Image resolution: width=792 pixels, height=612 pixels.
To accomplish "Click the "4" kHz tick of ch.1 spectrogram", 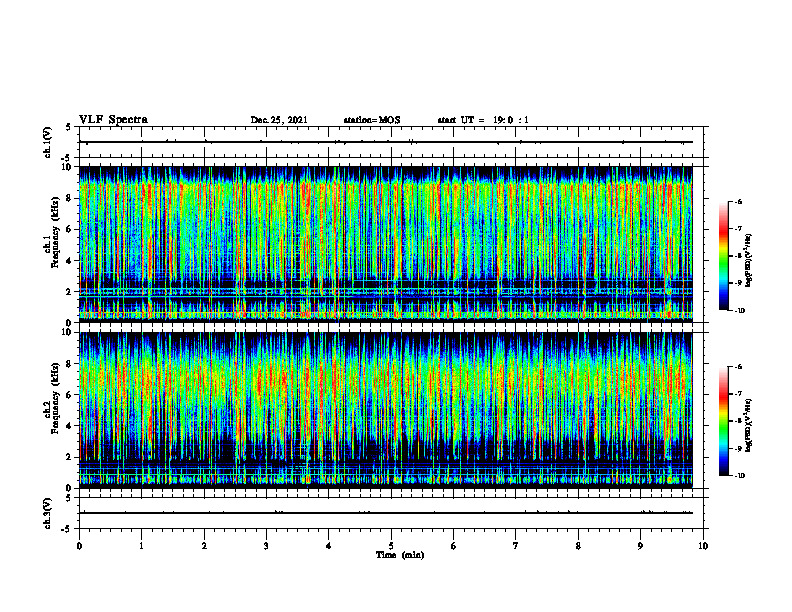I will point(70,261).
